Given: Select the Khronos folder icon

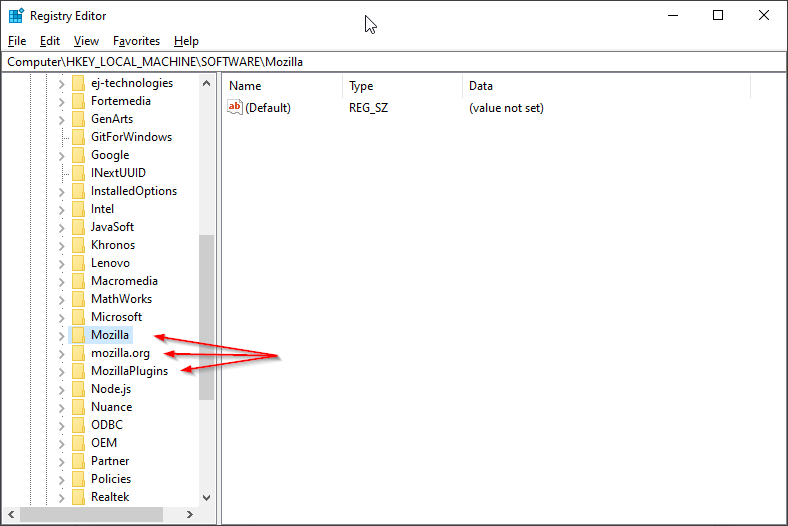Looking at the screenshot, I should click(x=78, y=245).
